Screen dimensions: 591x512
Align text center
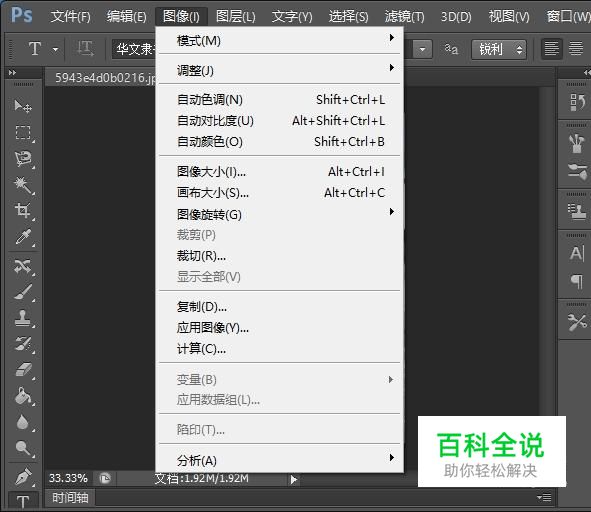(576, 49)
